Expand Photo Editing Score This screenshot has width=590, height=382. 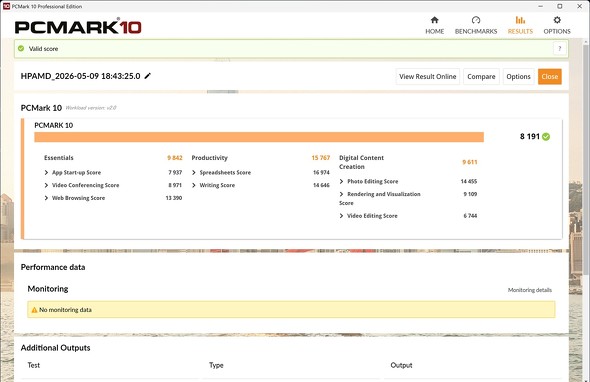pyautogui.click(x=341, y=181)
